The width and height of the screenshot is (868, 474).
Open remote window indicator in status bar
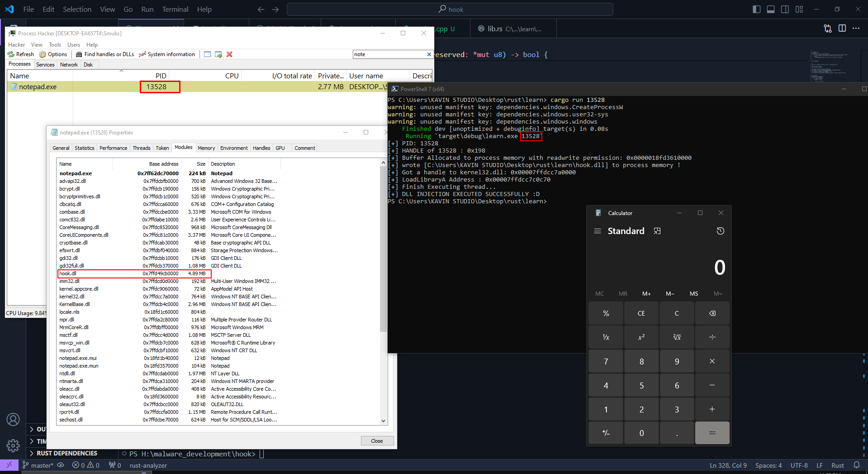[9, 465]
